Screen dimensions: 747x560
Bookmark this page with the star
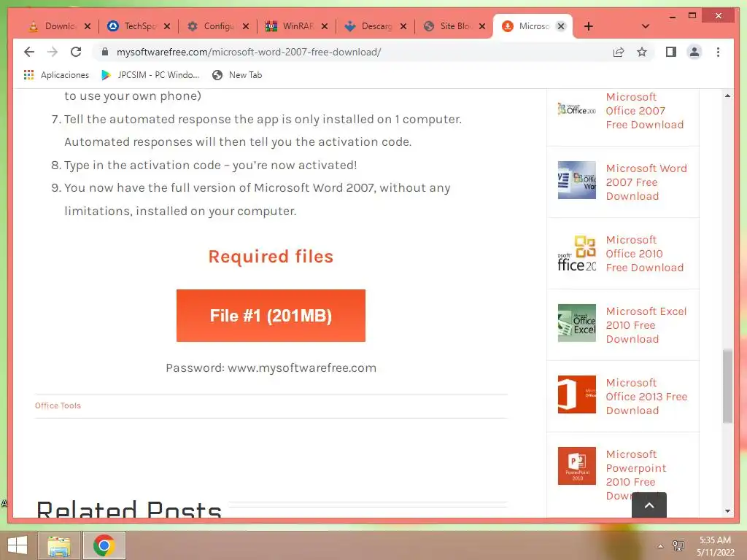pos(642,52)
